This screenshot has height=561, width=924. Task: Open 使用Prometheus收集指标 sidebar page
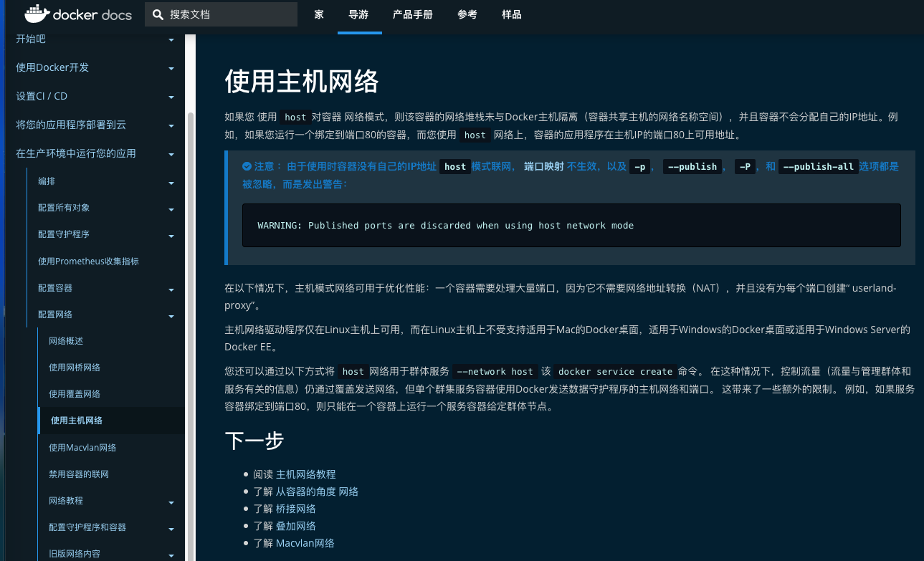88,262
